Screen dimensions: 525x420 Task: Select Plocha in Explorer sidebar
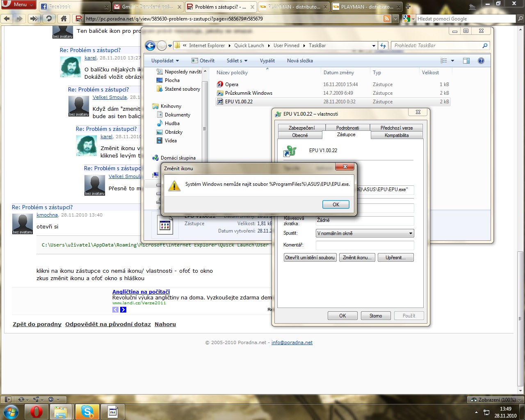click(172, 80)
